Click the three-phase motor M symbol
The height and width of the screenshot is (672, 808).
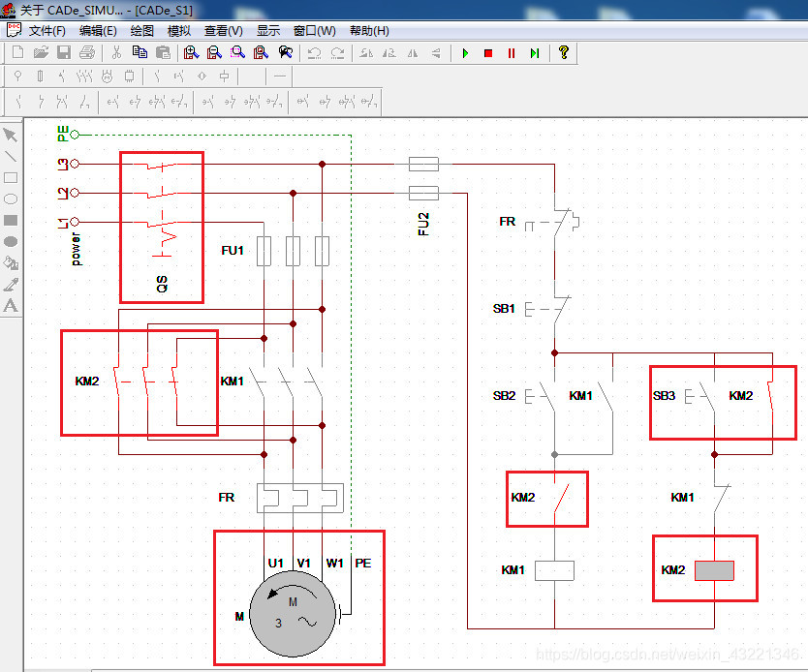click(x=293, y=614)
